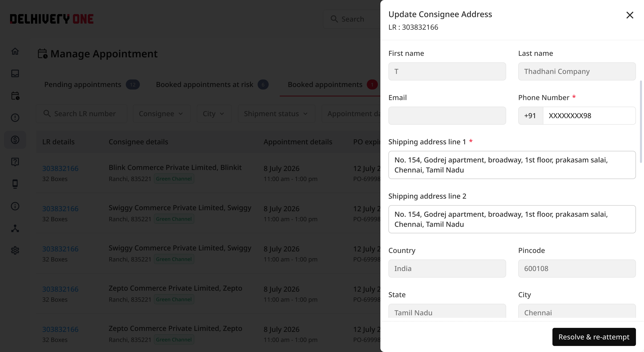
Task: Open LR 303832166 in second Swiggy row
Action: (x=60, y=249)
